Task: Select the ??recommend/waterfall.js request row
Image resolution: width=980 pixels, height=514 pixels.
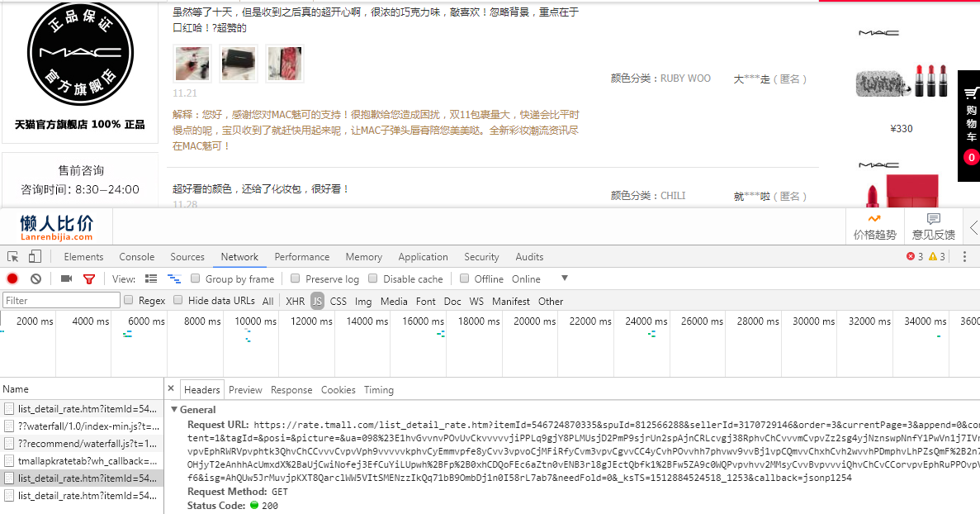Action: 81,443
